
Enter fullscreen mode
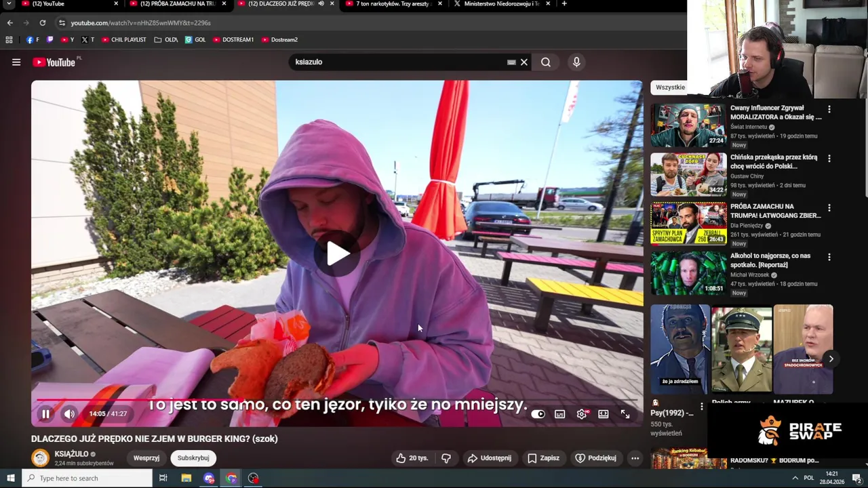tap(625, 414)
